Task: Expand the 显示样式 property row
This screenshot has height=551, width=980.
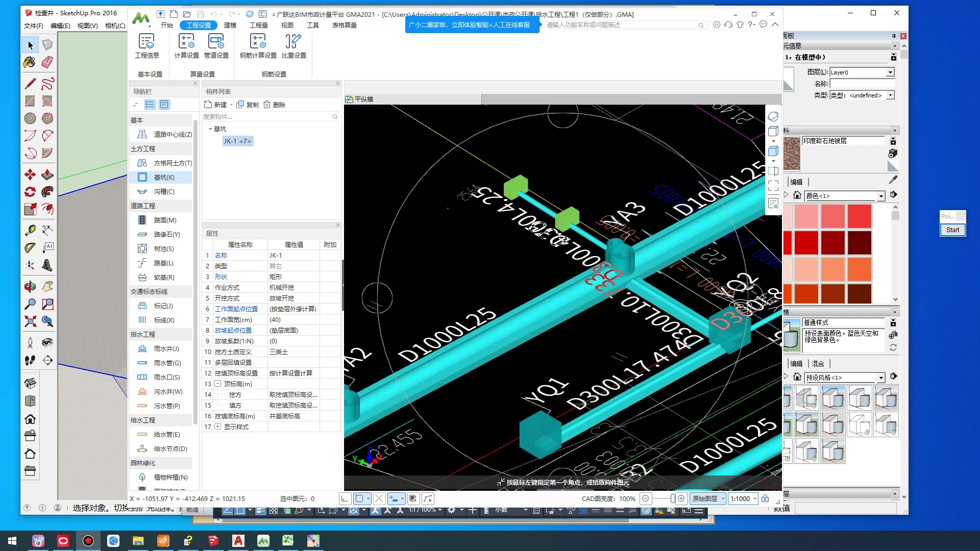Action: [x=218, y=427]
